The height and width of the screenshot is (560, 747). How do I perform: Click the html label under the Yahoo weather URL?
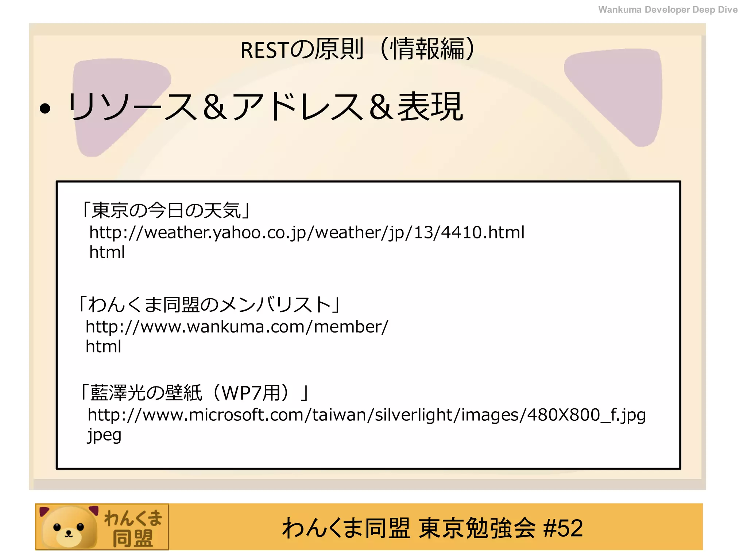click(x=107, y=252)
